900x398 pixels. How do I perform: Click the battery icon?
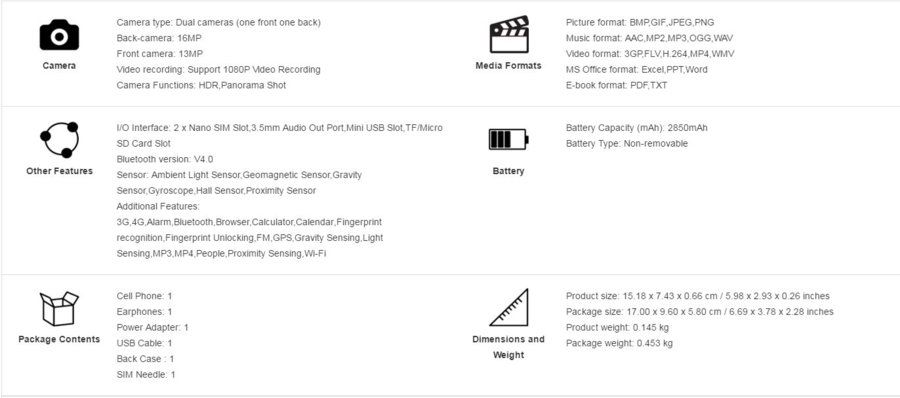pyautogui.click(x=508, y=140)
